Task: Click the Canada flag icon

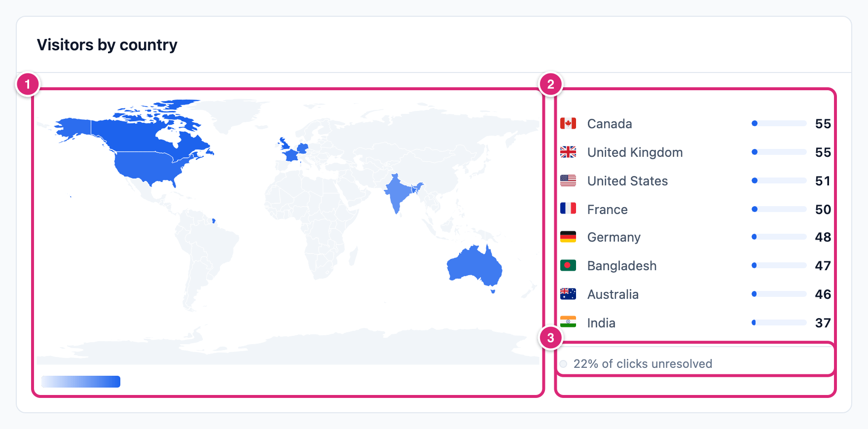Action: (568, 123)
